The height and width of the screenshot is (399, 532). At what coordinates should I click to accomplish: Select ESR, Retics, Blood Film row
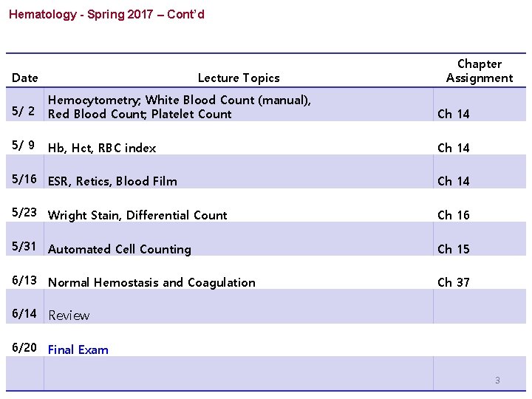pos(112,181)
